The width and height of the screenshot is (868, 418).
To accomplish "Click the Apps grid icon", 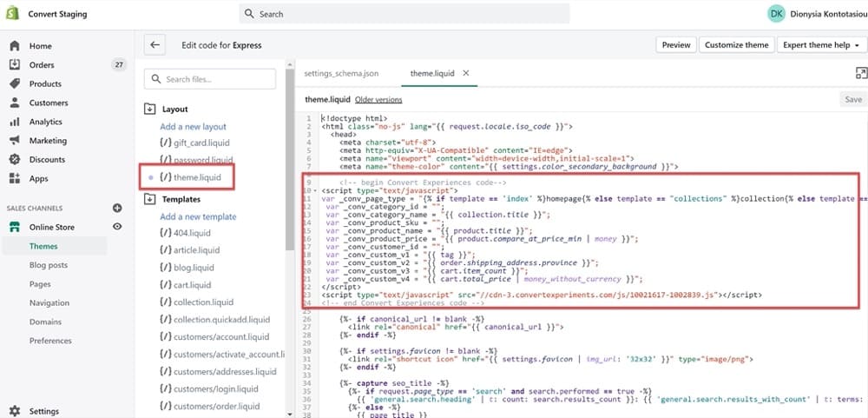I will tap(15, 178).
